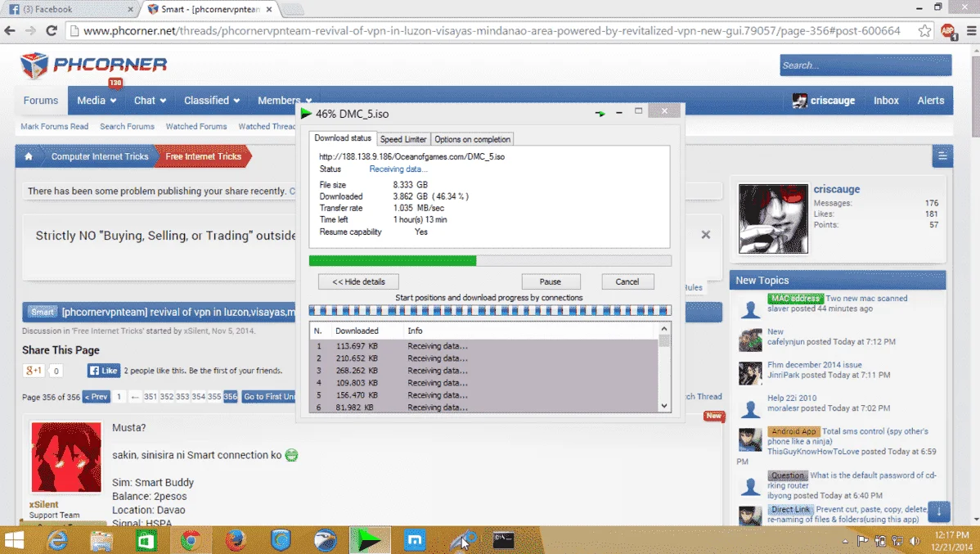Screen dimensions: 980x554
Task: Open the Forums nav tab
Action: click(41, 101)
